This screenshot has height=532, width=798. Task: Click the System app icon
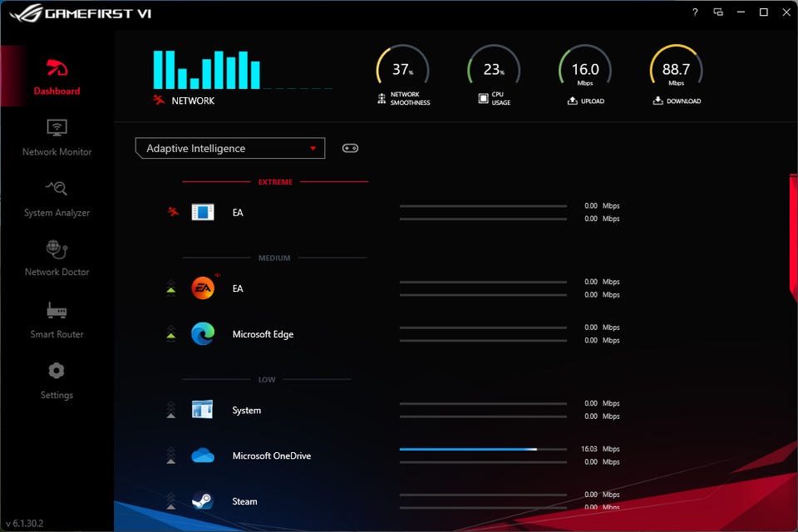point(203,410)
